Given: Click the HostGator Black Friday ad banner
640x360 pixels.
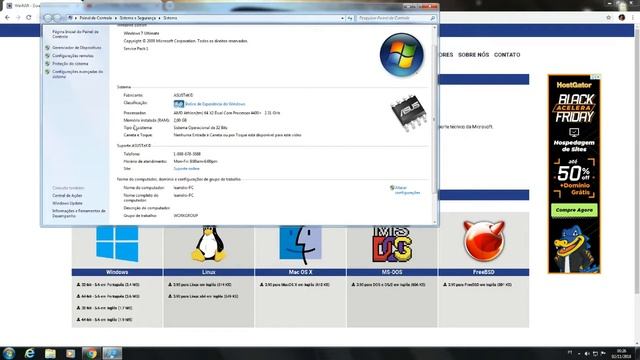Looking at the screenshot, I should (574, 174).
